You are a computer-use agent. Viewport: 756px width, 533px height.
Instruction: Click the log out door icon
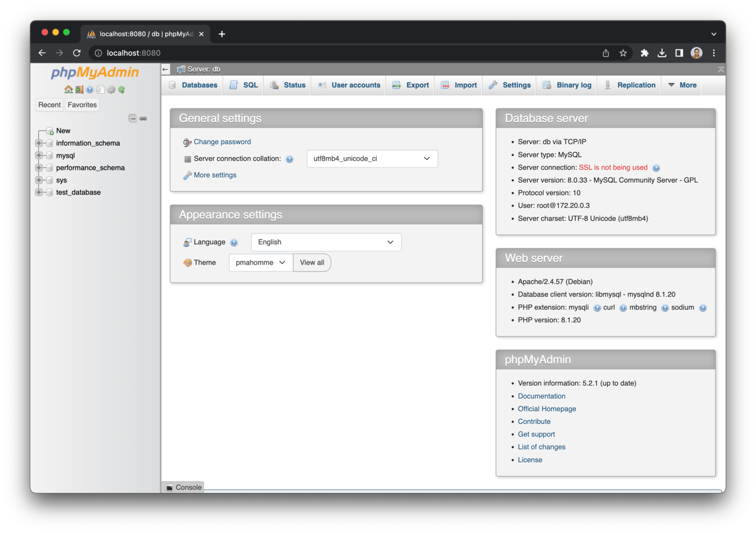79,90
